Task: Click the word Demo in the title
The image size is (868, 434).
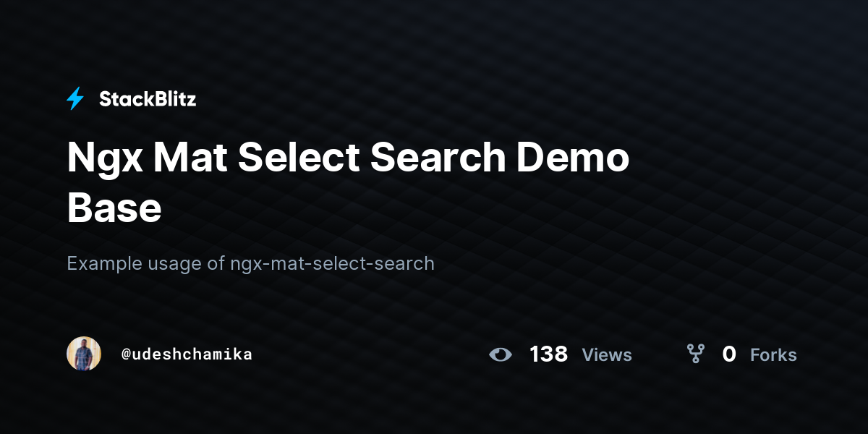Action: (572, 158)
